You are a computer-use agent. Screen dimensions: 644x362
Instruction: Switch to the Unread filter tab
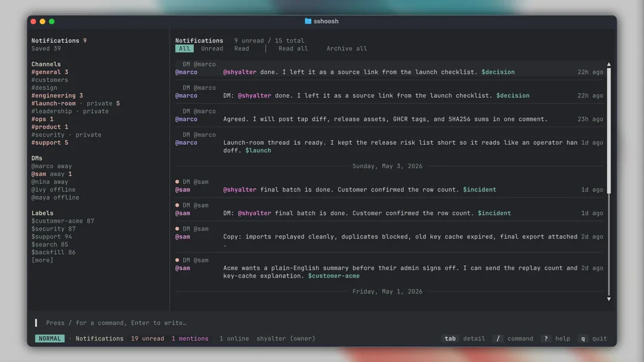212,48
